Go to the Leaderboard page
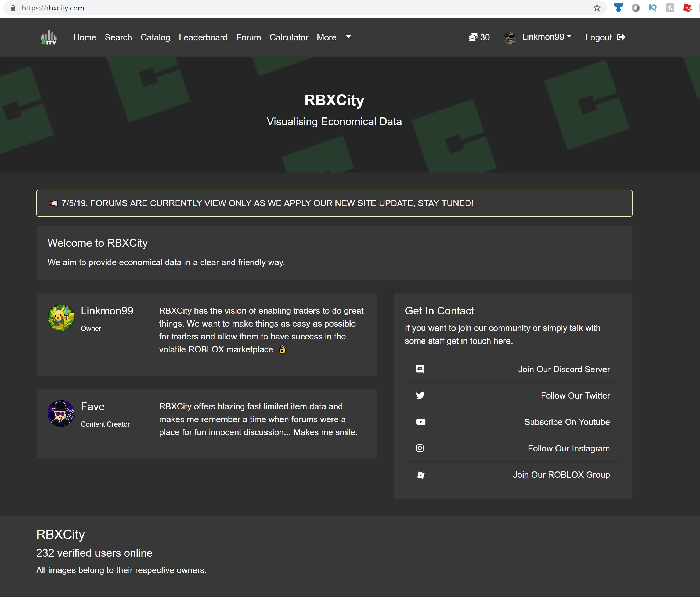Screen dimensions: 700x597 coord(203,37)
